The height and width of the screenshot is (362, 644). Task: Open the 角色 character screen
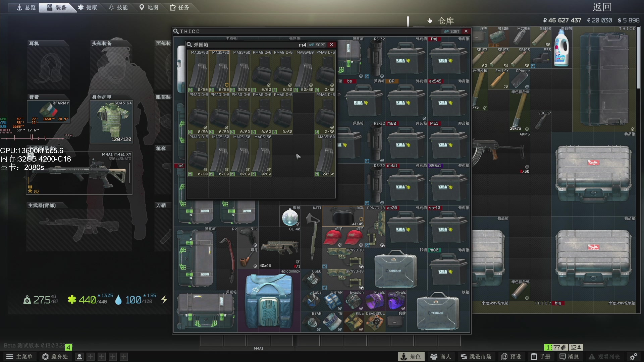(411, 357)
